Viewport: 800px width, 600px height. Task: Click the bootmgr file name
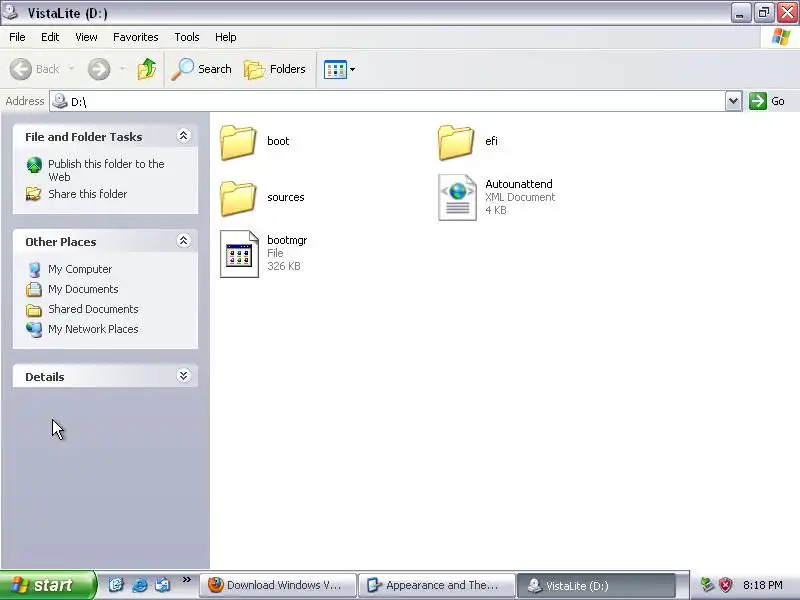[287, 240]
